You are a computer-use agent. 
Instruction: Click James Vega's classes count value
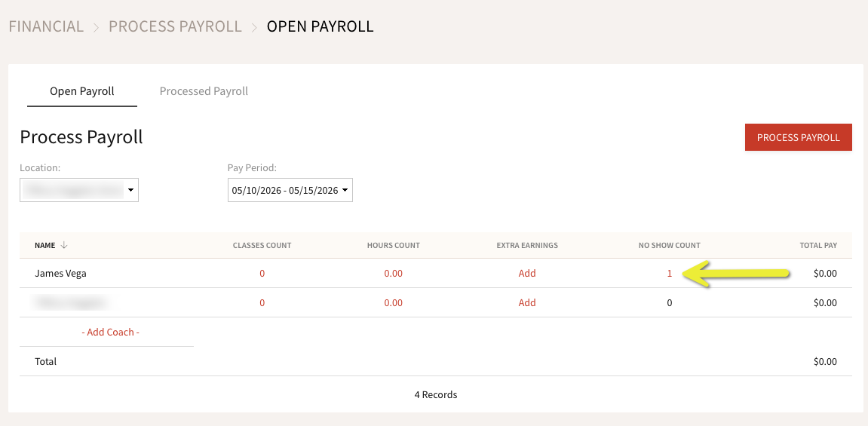pyautogui.click(x=262, y=273)
